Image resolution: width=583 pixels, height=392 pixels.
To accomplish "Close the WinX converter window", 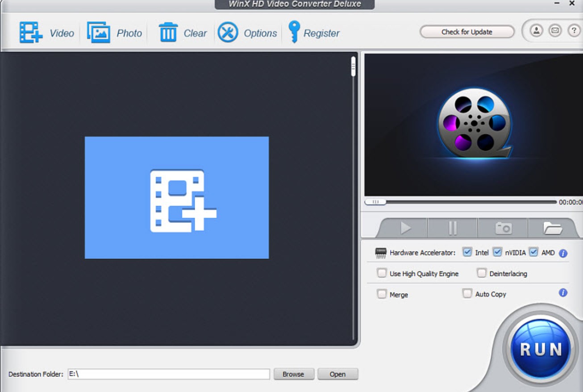I will coord(572,4).
